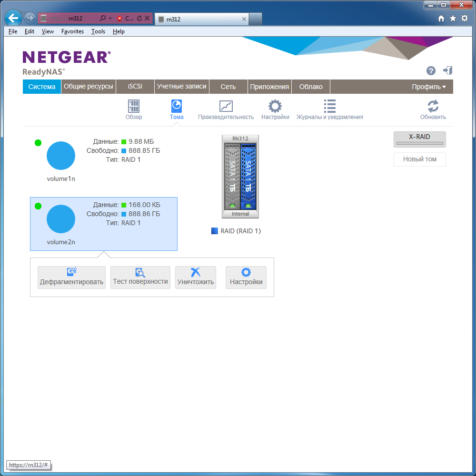
Task: Click the browser Forward arrow
Action: 30,18
